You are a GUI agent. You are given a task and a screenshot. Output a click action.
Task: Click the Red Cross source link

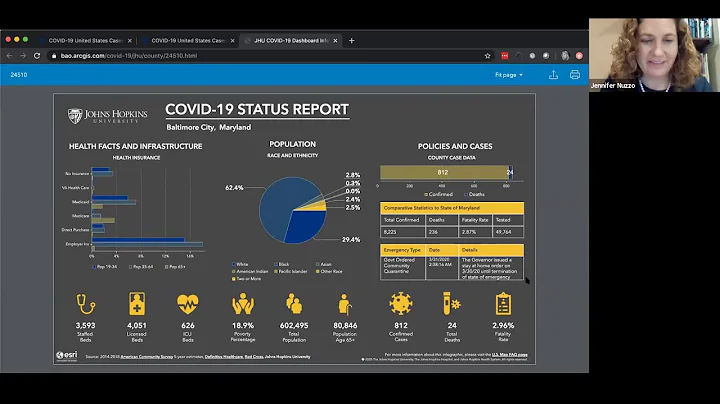(253, 356)
